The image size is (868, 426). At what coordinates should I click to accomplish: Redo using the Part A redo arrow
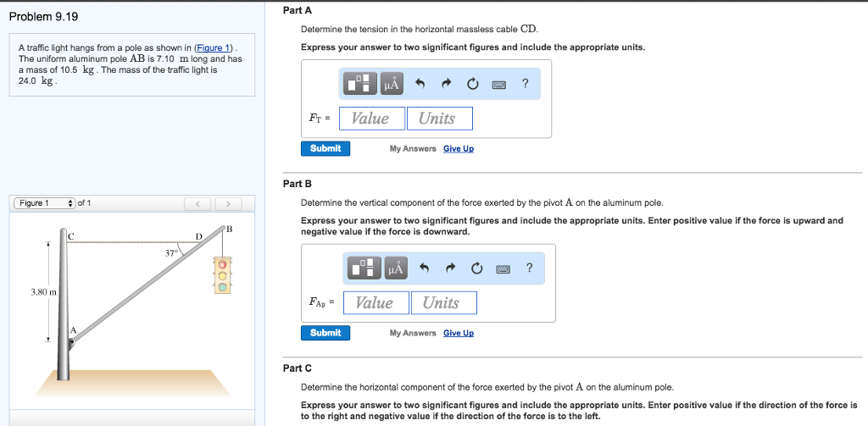(446, 84)
